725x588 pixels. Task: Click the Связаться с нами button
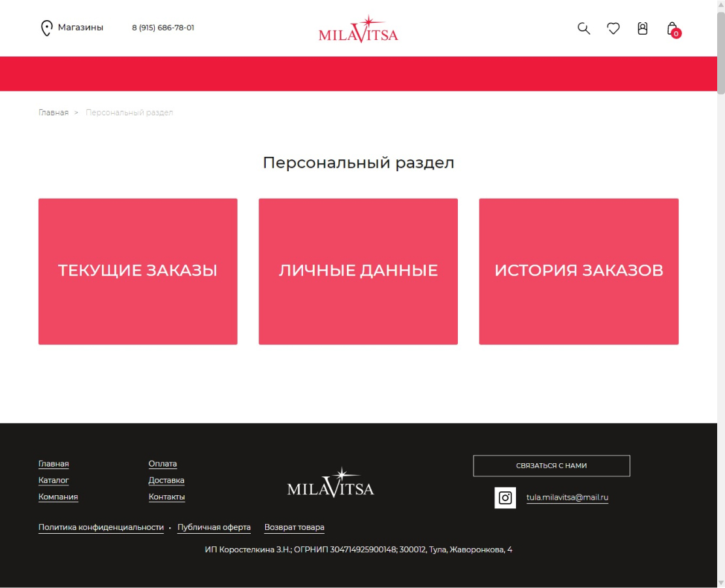(552, 466)
